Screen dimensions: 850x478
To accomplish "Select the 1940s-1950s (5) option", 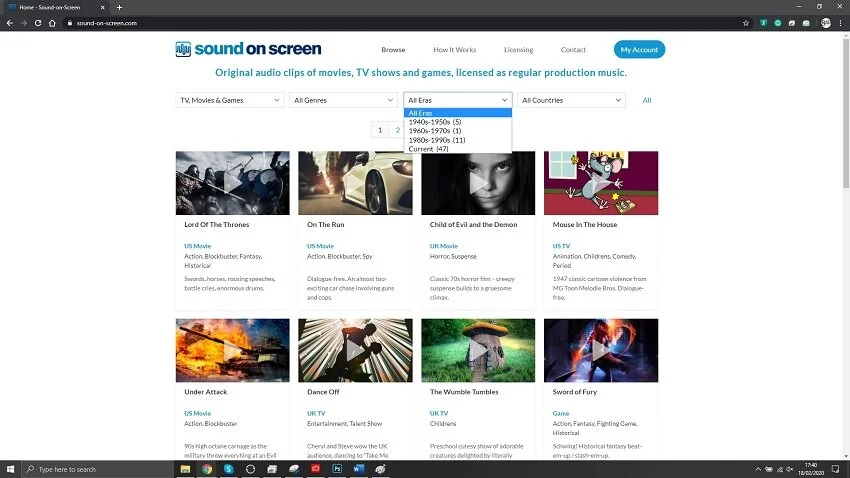I will click(x=458, y=122).
